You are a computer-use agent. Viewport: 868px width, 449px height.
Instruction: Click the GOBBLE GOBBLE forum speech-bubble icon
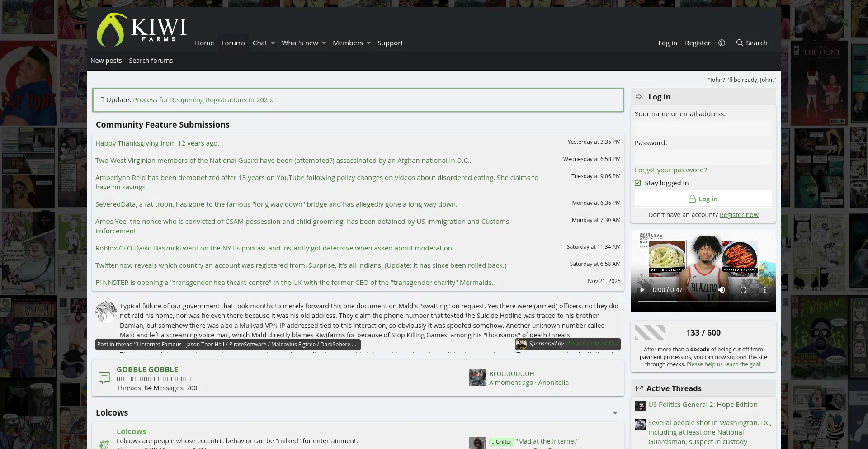(x=104, y=378)
